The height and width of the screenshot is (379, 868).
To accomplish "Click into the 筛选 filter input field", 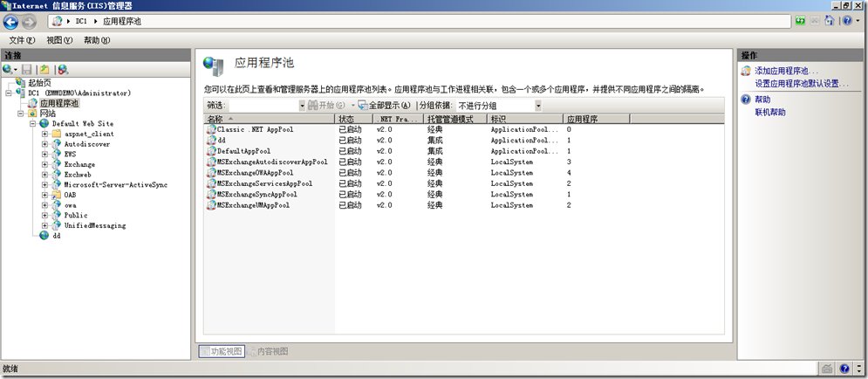I will pos(263,106).
